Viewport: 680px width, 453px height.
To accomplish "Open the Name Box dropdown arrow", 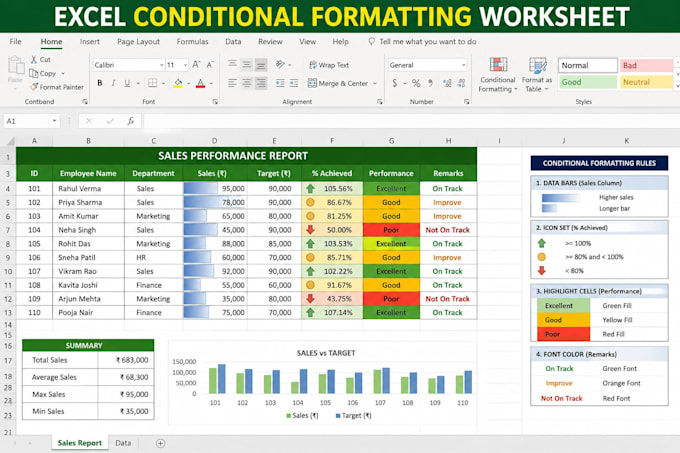I will point(54,121).
